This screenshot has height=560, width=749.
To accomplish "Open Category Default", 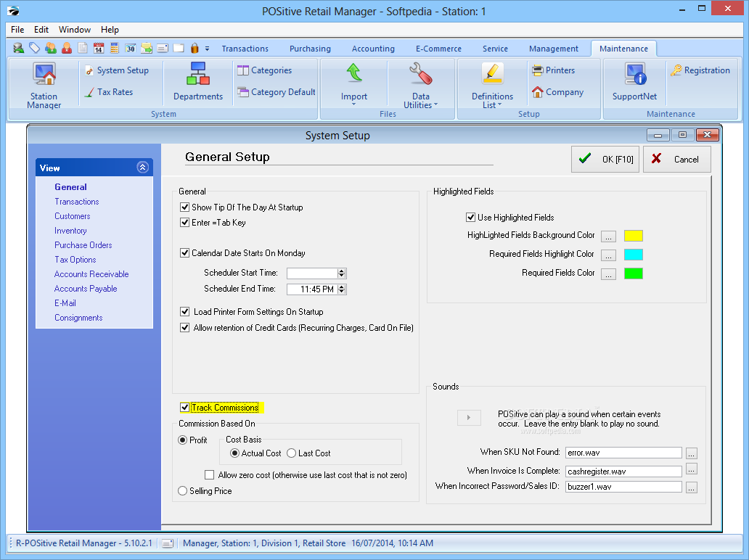I will 277,92.
